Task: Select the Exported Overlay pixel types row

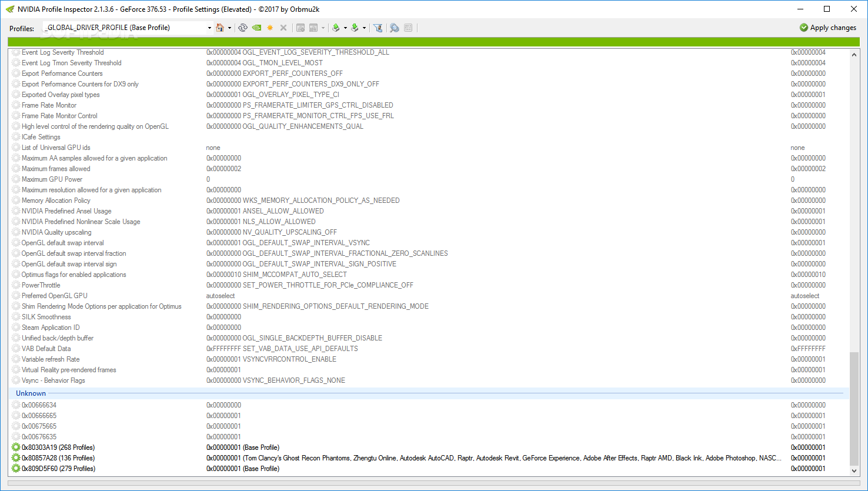Action: pos(429,95)
